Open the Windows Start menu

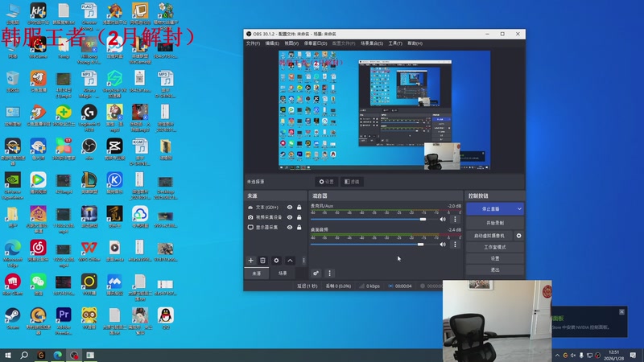pyautogui.click(x=8, y=355)
